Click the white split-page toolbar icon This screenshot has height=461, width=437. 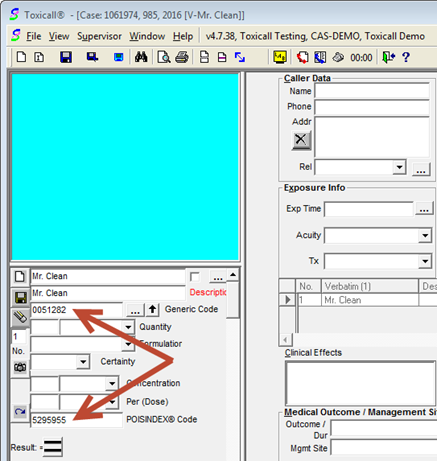click(x=204, y=57)
